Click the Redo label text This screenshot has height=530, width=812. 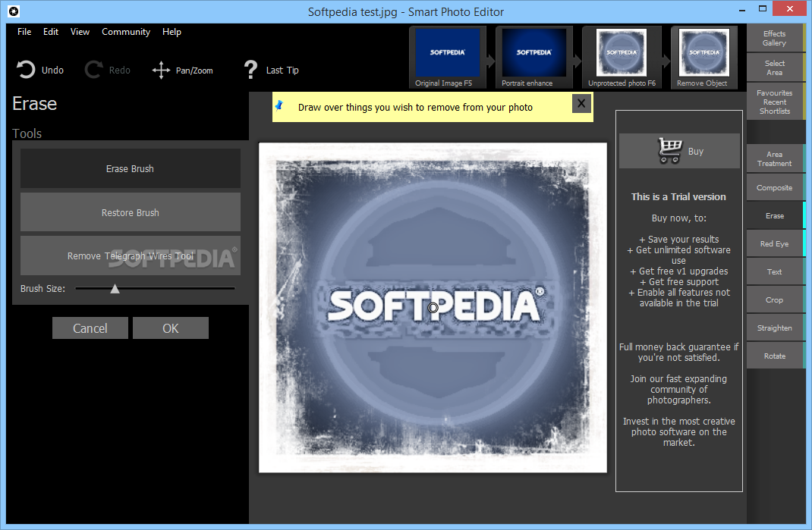coord(120,70)
